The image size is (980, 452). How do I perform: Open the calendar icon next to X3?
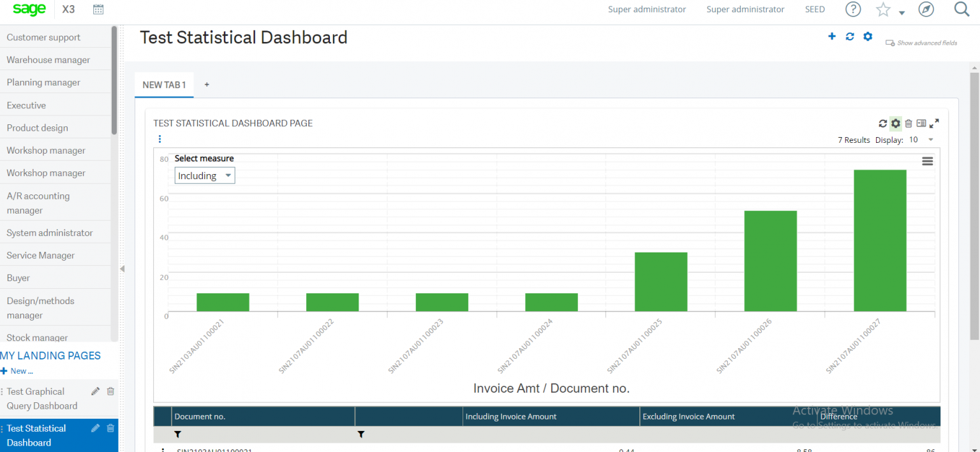pos(98,9)
